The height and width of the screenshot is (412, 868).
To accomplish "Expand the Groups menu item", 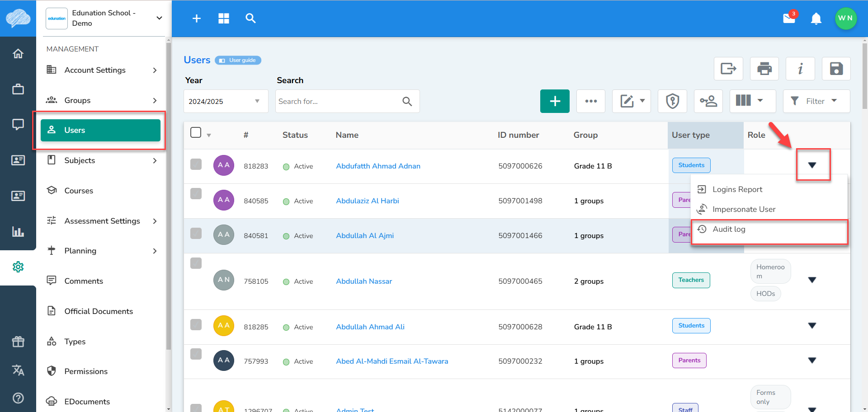I will pyautogui.click(x=102, y=100).
